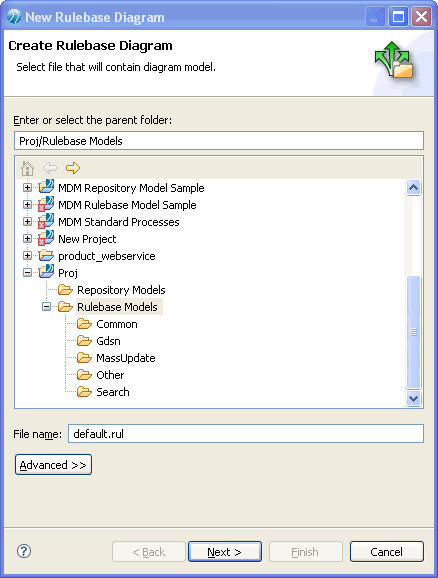Click the product_webservice folder icon
438x578 pixels.
coord(46,255)
